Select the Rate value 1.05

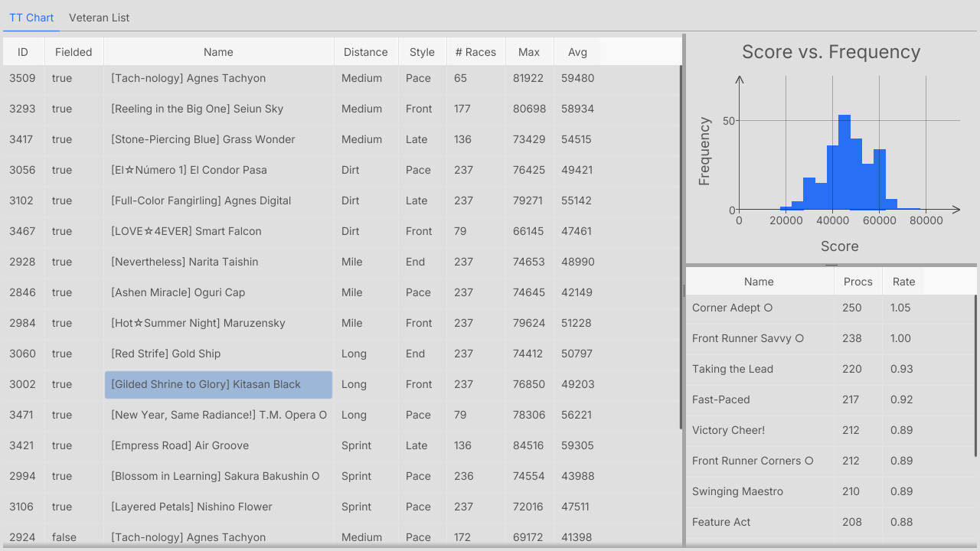coord(900,308)
